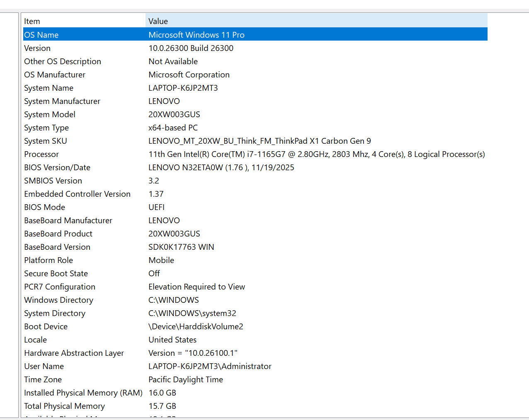Screen dimensions: 529x420
Task: Click 20XW003GUS in the BaseBoard Product row
Action: coord(174,234)
